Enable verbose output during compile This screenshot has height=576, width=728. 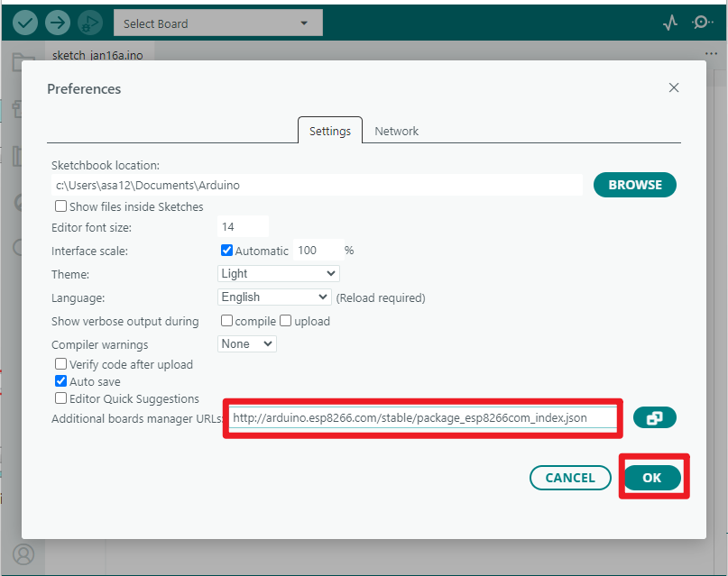point(226,321)
